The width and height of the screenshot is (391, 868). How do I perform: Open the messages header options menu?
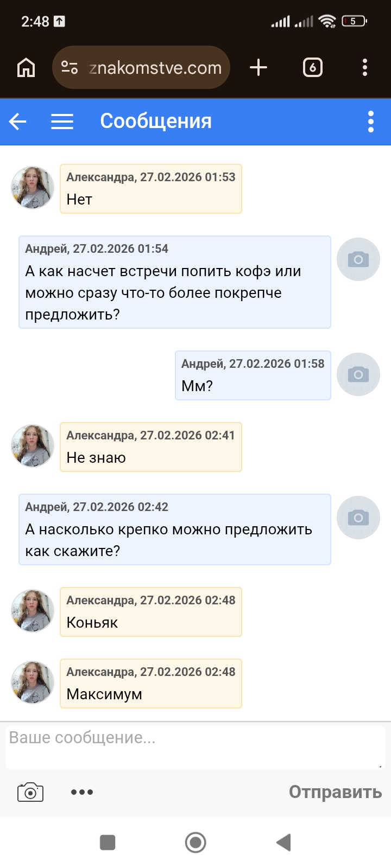pos(371,122)
